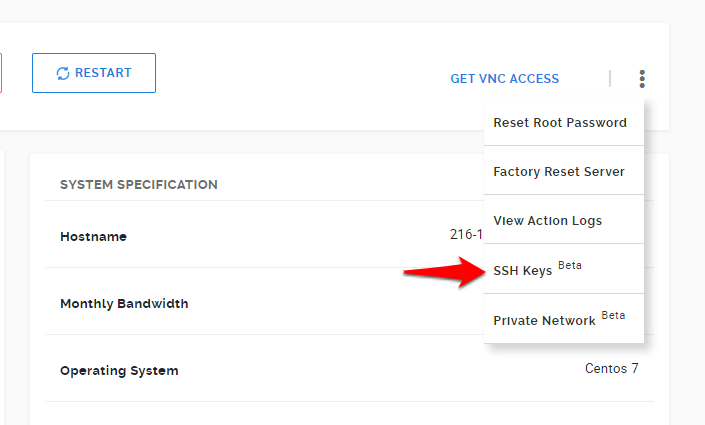Choose Reset Root Password from the menu
This screenshot has width=705, height=425.
[x=560, y=123]
